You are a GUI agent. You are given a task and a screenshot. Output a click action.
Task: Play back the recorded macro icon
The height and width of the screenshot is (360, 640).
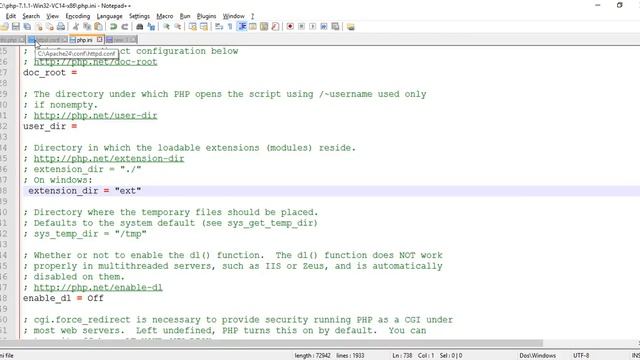coord(313,27)
